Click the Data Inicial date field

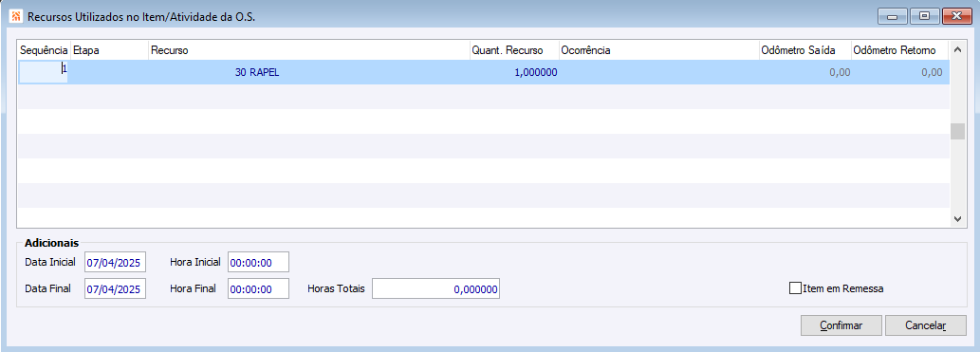pyautogui.click(x=115, y=263)
